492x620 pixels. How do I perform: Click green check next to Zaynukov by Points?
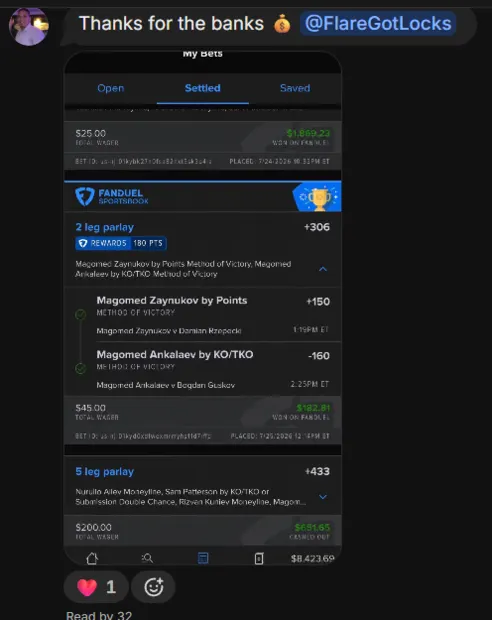click(81, 314)
